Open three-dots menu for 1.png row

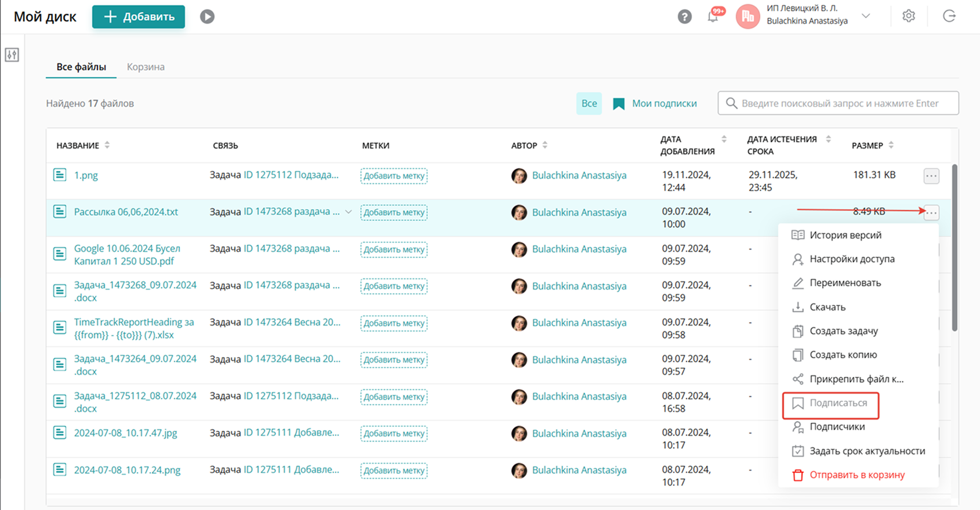point(931,176)
